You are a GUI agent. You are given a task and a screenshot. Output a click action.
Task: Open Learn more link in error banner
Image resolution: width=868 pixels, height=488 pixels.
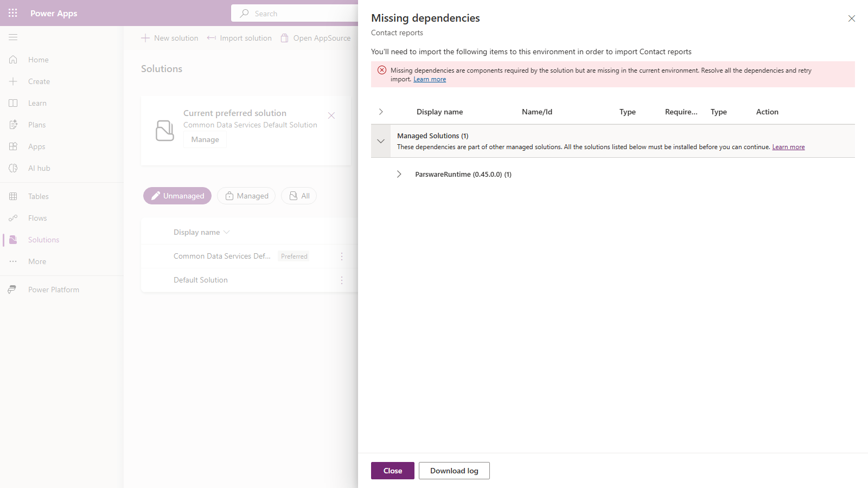(x=430, y=79)
